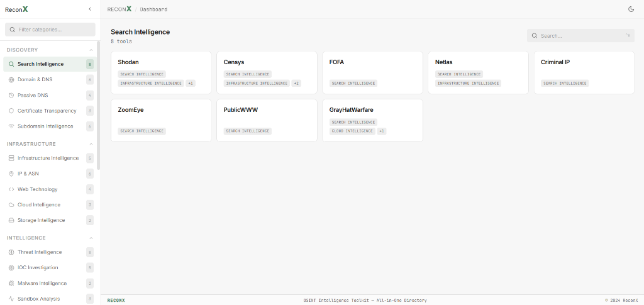
Task: Open Infrastructure Intelligence category
Action: pos(50,158)
